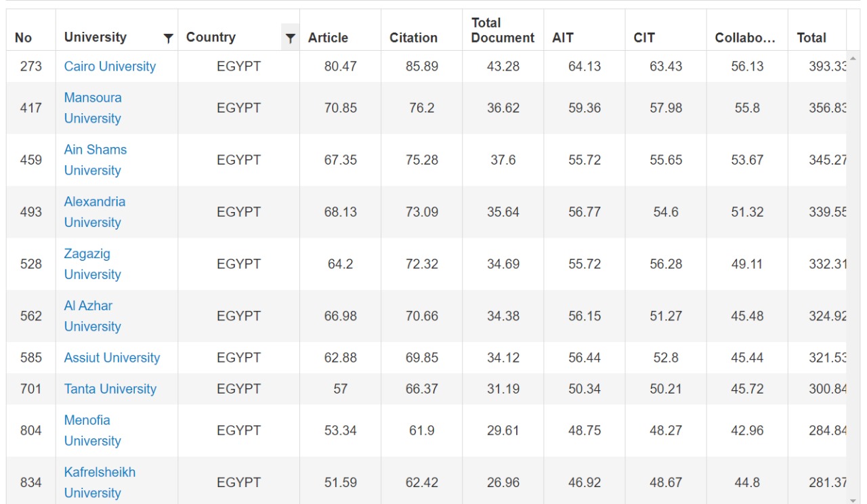This screenshot has width=867, height=504.
Task: Open the Alexandria University link
Action: [94, 212]
